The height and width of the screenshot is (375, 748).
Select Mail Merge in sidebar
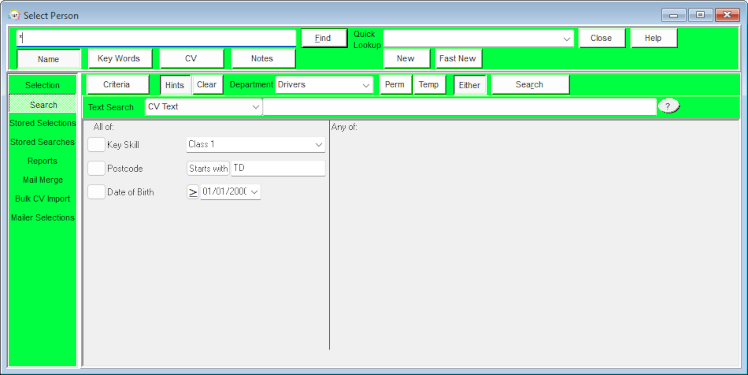coord(42,180)
